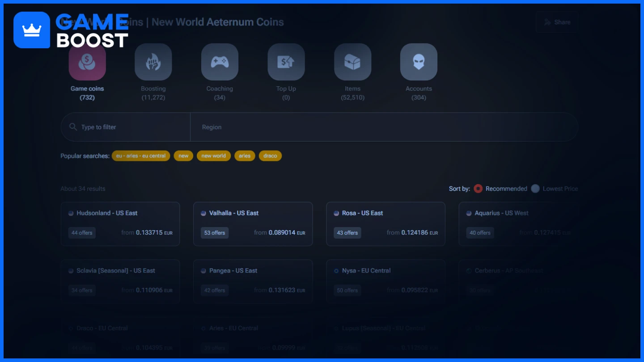Click the '43 offers' badge
Viewport: 644px width, 362px height.
[347, 233]
